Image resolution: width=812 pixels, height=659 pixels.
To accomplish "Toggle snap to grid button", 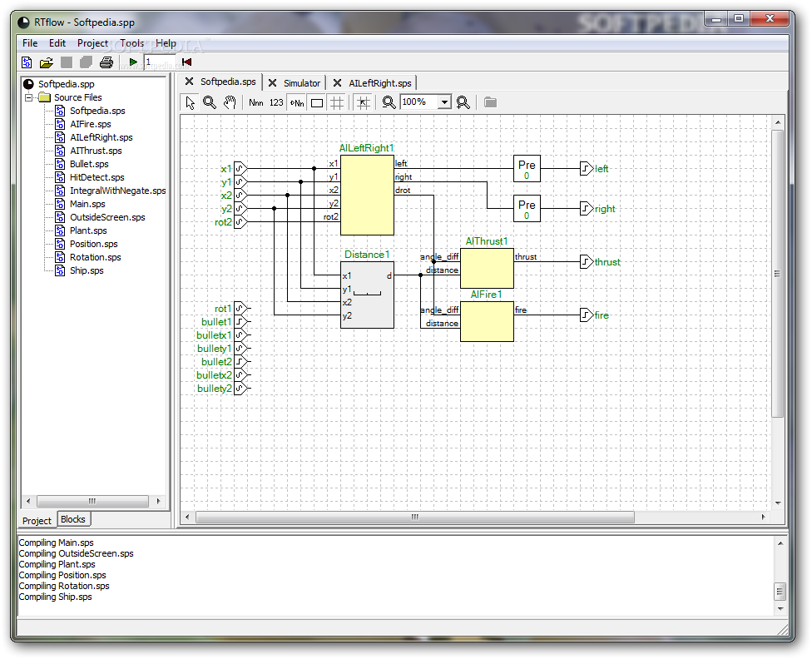I will pos(364,102).
